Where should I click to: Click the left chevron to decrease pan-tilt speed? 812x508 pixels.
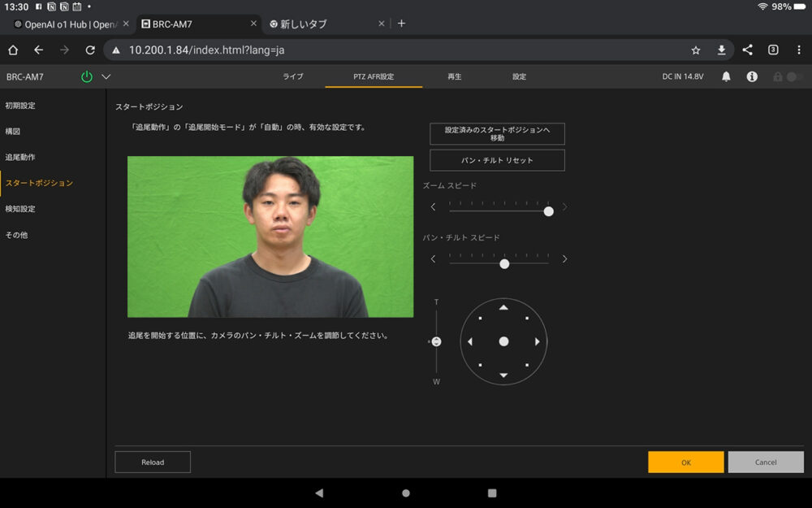click(433, 258)
